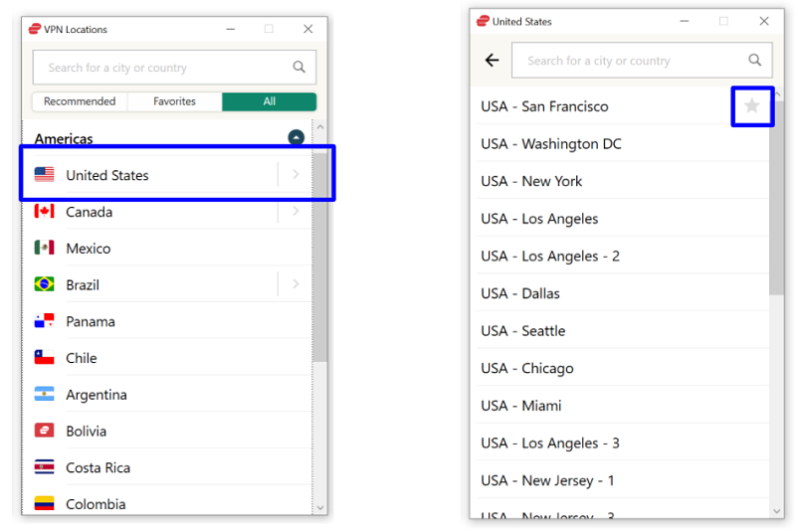Viewport: 802px width, 532px height.
Task: Select the All tab
Action: tap(269, 101)
